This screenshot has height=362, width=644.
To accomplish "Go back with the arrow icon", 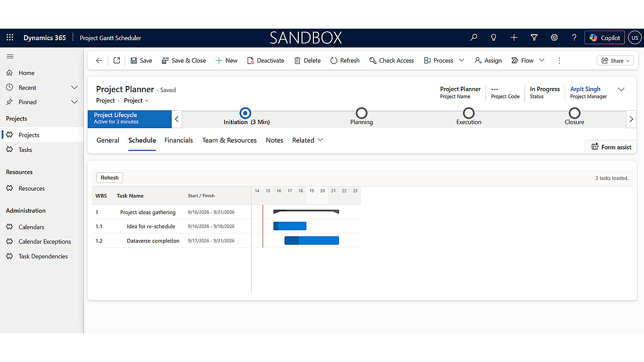I will (x=99, y=60).
